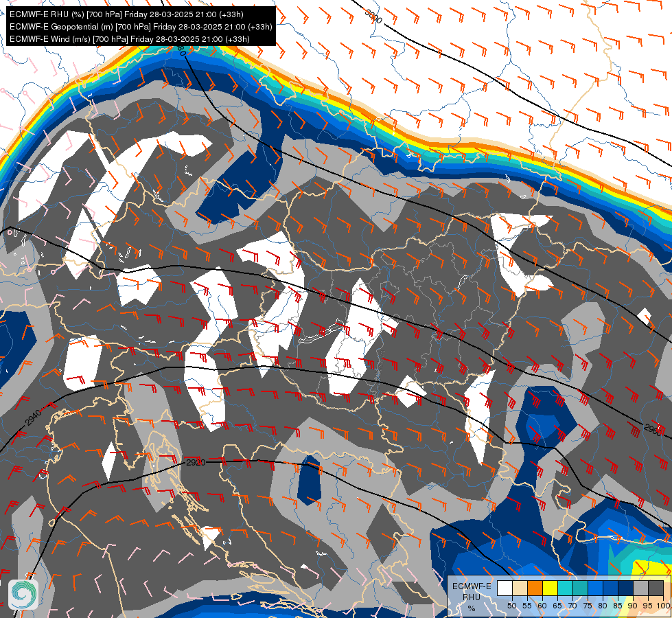672x618 pixels.
Task: Click the legend tick label 75
Action: pos(588,606)
